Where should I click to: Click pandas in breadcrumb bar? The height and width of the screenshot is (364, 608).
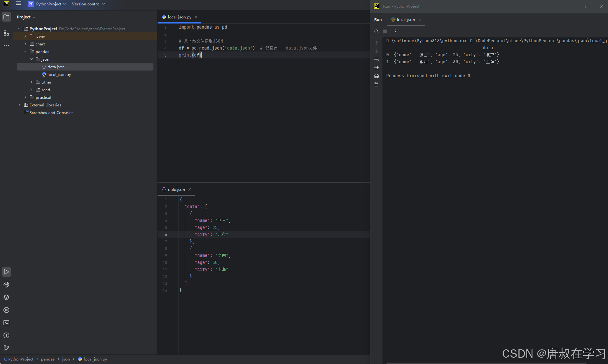(x=48, y=359)
